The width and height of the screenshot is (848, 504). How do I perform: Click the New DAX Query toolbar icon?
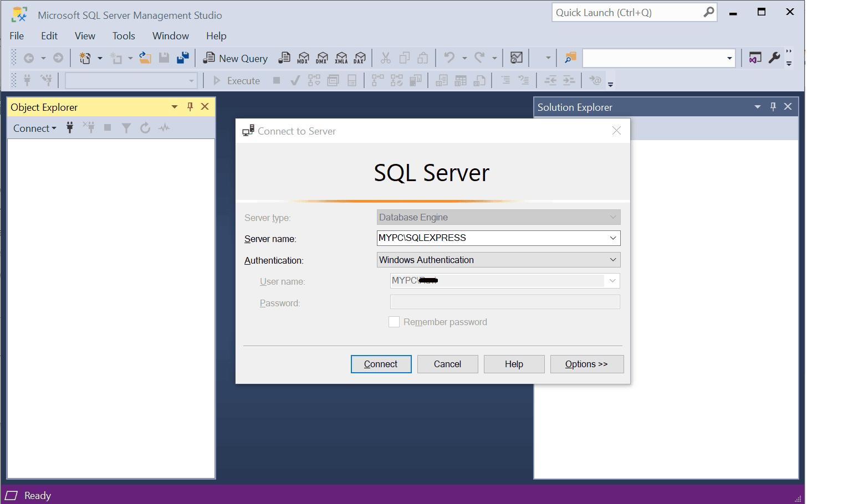point(360,58)
